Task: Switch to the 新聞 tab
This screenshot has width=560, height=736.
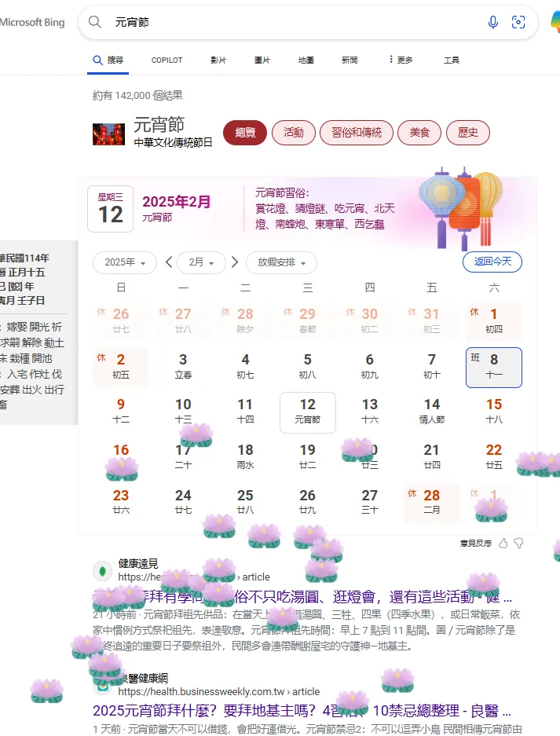Action: click(x=350, y=60)
